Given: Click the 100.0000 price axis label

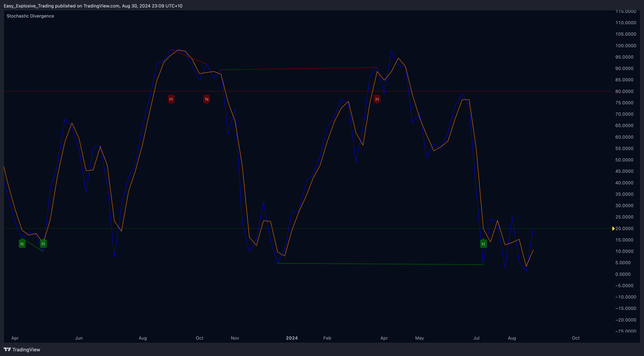Looking at the screenshot, I should [x=626, y=46].
